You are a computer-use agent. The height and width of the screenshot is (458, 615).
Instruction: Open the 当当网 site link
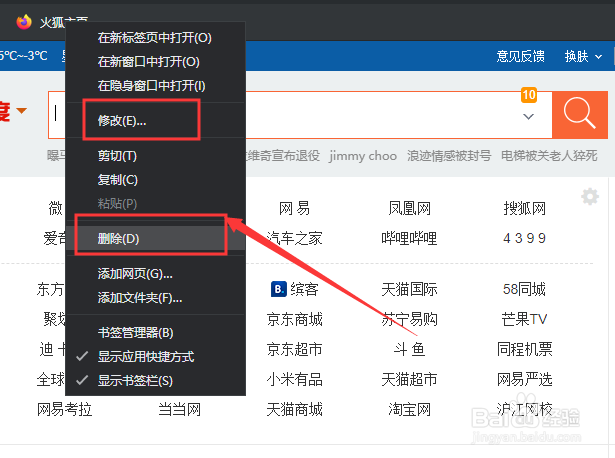(180, 409)
